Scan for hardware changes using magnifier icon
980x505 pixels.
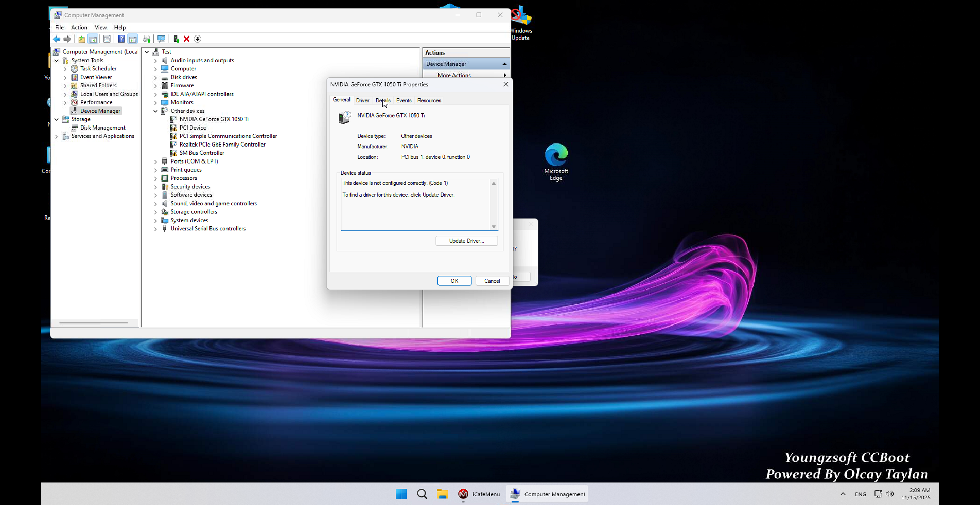[162, 39]
